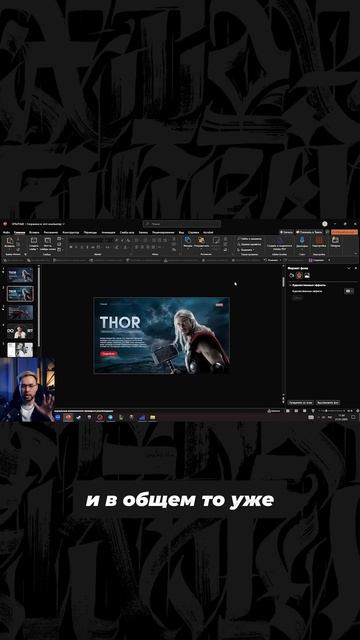Switch to the Слайд-шоу tab
Image resolution: width=360 pixels, height=640 pixels.
pos(127,232)
